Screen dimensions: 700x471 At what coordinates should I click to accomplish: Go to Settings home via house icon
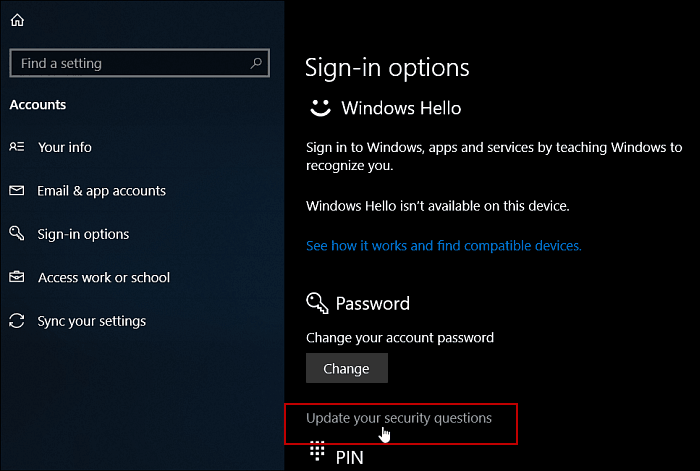coord(17,20)
